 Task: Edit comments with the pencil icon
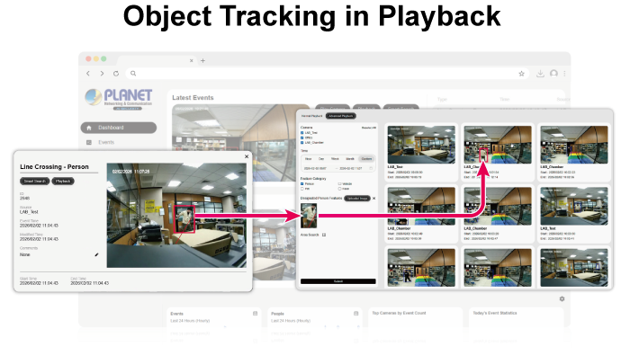pos(96,253)
